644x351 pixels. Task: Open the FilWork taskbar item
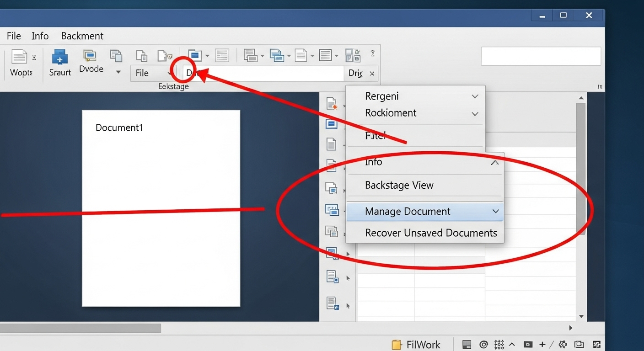[x=416, y=345]
